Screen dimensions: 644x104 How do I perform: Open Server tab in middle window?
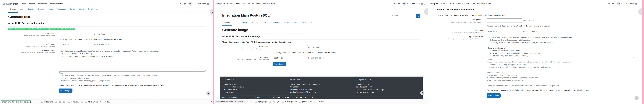point(286,22)
